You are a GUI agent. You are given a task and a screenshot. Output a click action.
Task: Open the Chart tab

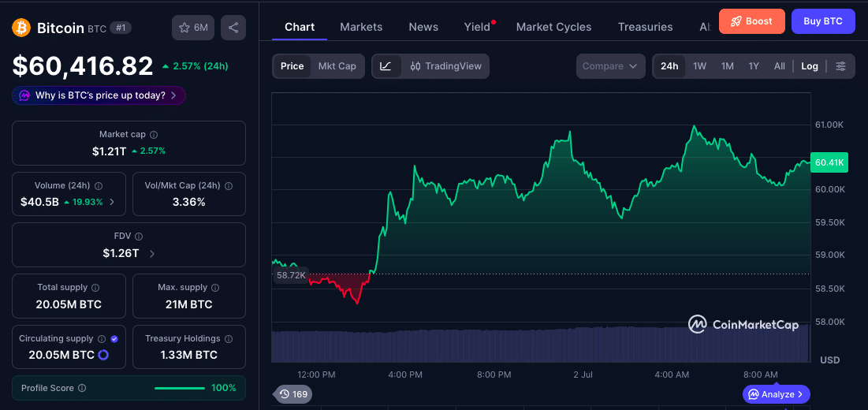(300, 27)
